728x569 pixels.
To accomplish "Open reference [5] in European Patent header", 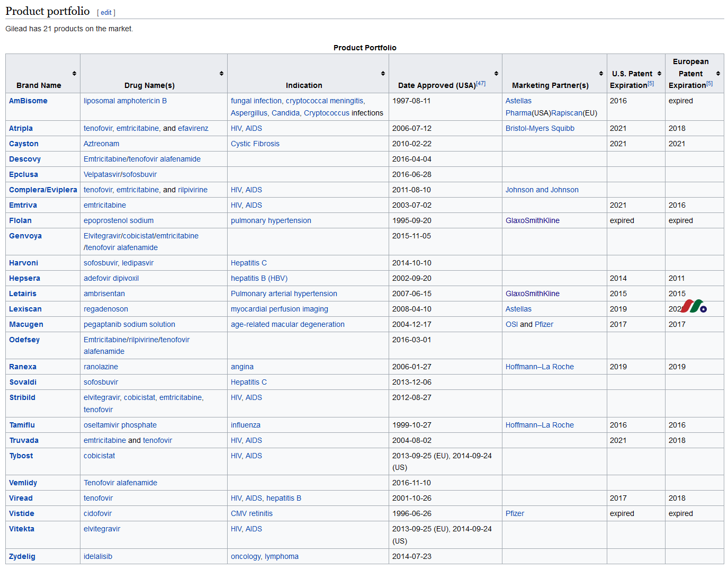I will click(x=709, y=83).
